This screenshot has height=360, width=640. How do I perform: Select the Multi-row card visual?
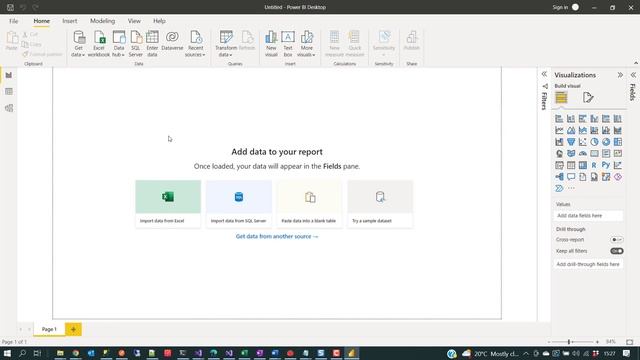606,153
